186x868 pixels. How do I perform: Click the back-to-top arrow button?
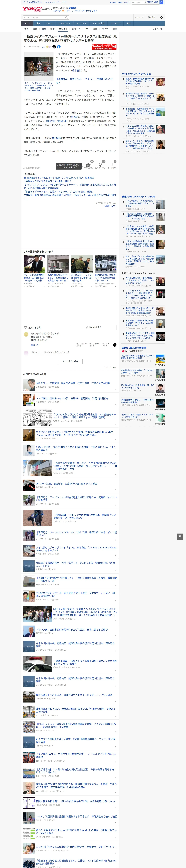coord(180,536)
